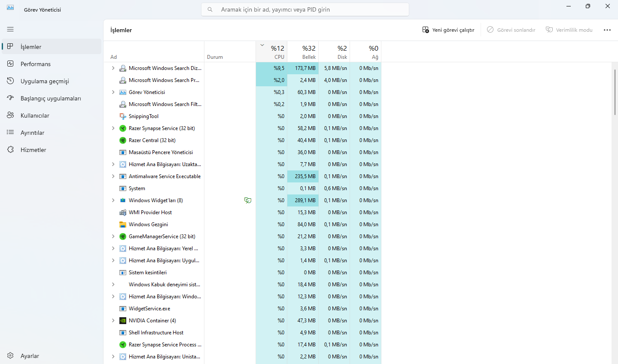Click the Görevi sonlandır button

[511, 30]
